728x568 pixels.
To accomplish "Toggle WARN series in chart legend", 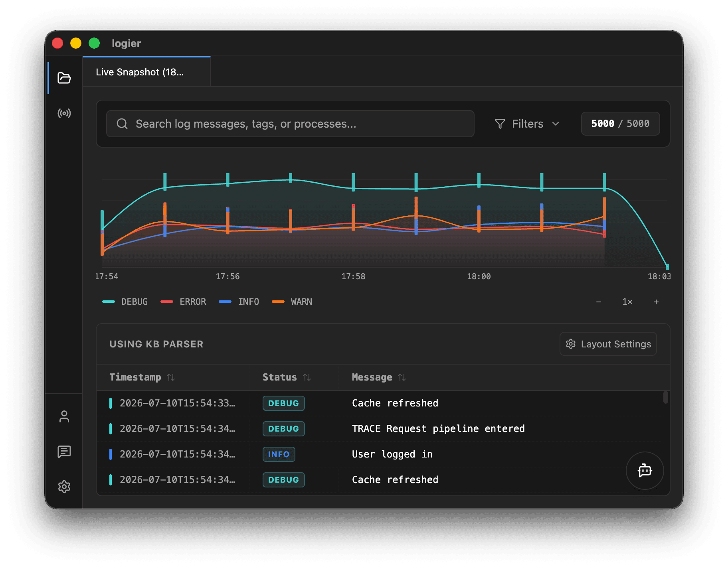I will (292, 302).
